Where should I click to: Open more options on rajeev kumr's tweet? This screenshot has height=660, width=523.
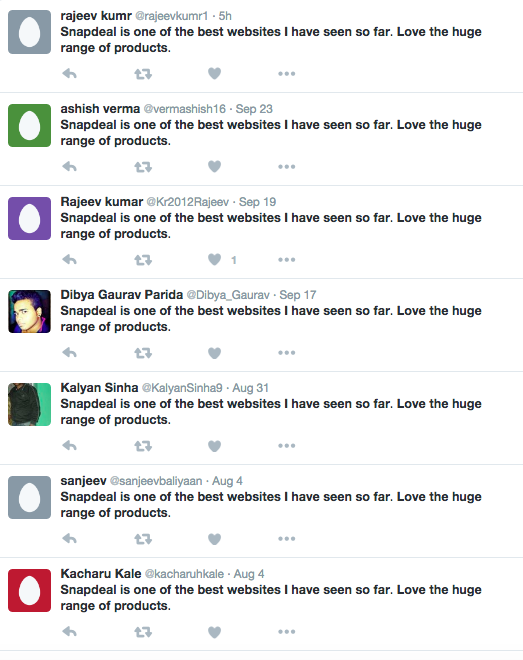click(287, 74)
